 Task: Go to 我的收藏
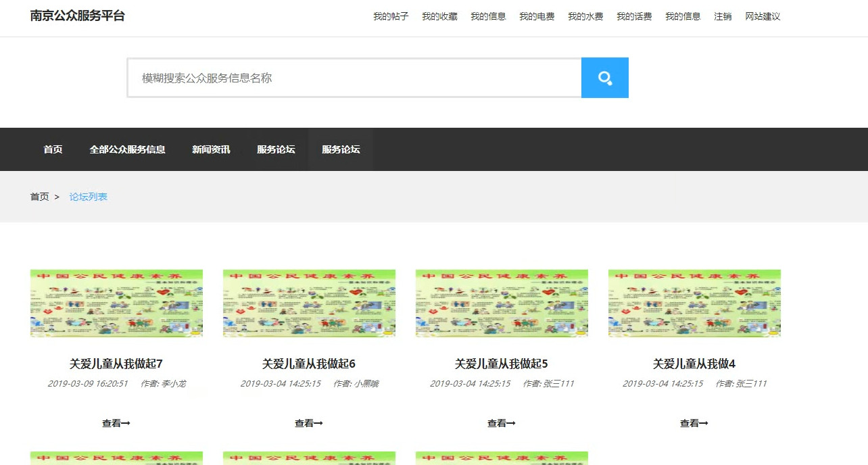(x=439, y=16)
